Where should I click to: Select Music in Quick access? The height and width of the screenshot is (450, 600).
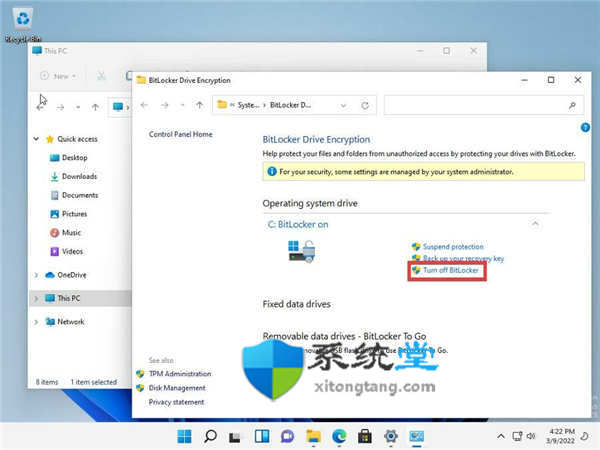pos(72,233)
